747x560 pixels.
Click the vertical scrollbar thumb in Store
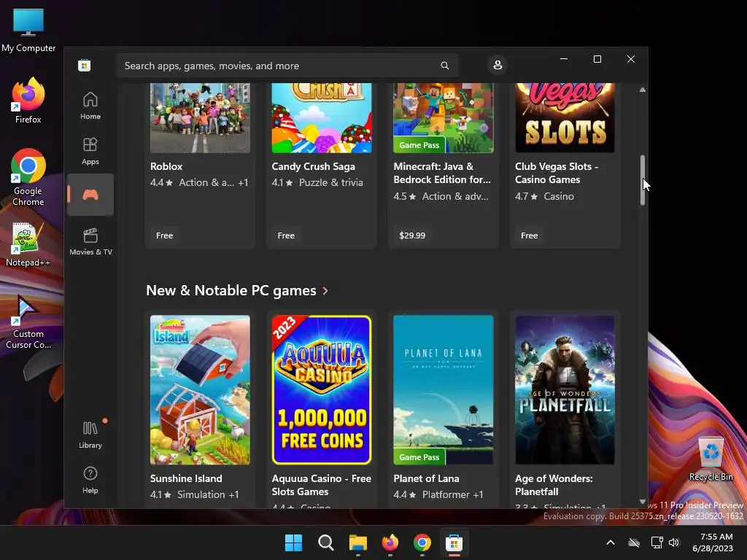642,180
